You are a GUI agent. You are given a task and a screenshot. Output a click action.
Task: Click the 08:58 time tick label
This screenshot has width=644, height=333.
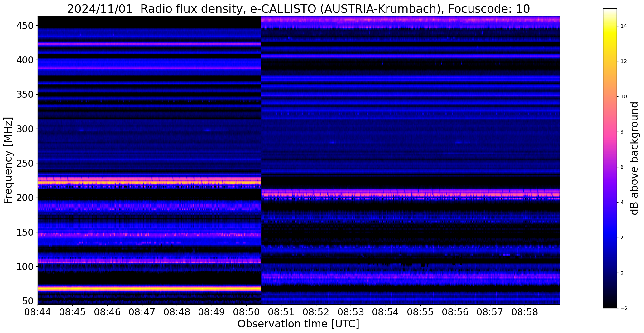(x=525, y=312)
